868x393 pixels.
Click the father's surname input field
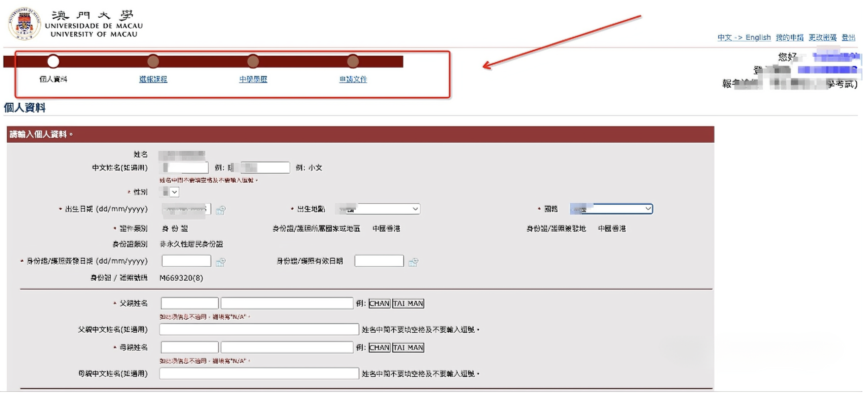(189, 303)
